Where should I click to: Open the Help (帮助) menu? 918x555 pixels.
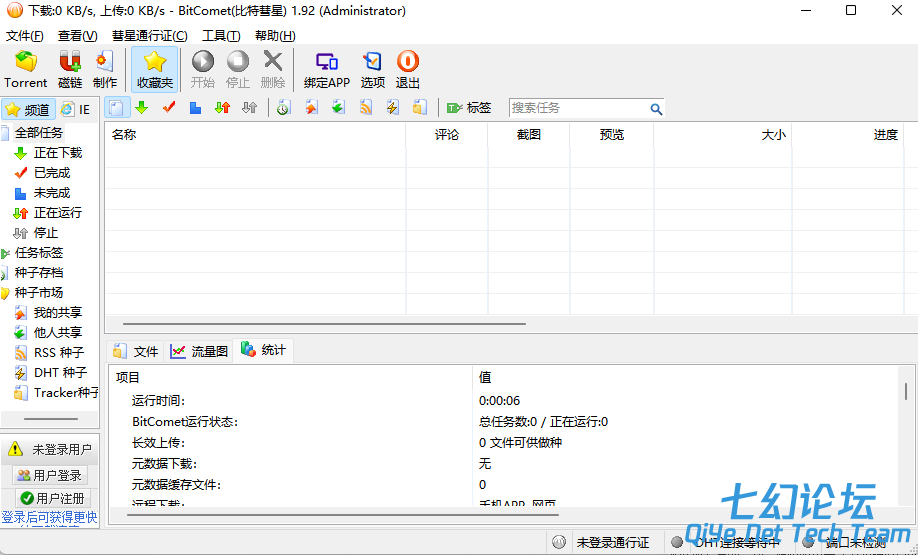[x=275, y=36]
